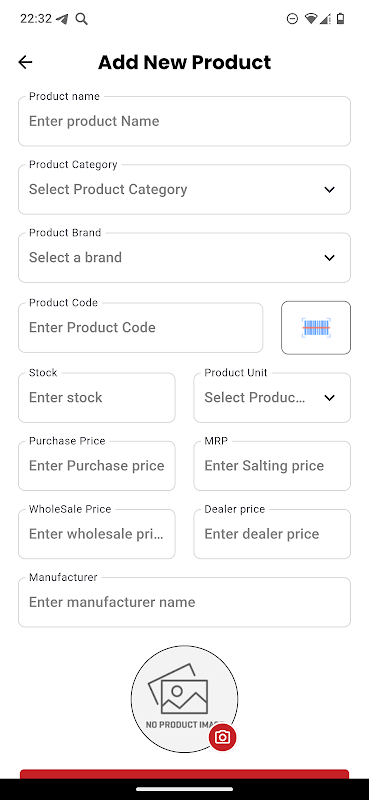Tap the do-not-disturb status icon
Image resolution: width=369 pixels, height=800 pixels.
tap(292, 19)
